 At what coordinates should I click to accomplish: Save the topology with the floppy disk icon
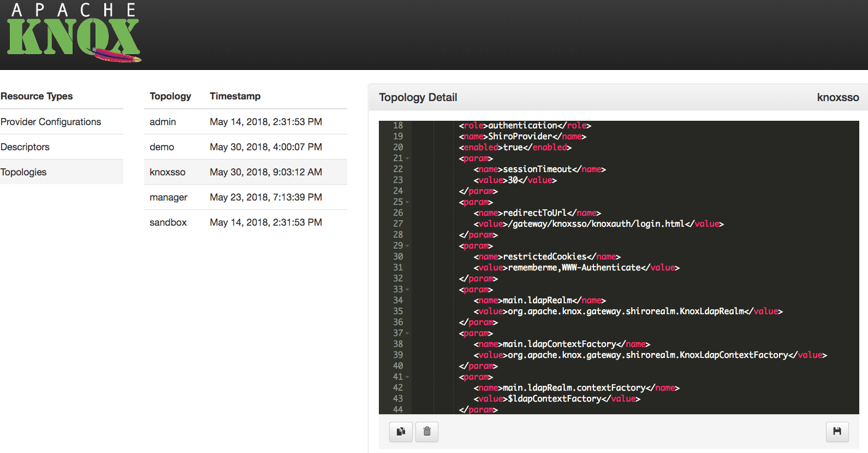(837, 432)
